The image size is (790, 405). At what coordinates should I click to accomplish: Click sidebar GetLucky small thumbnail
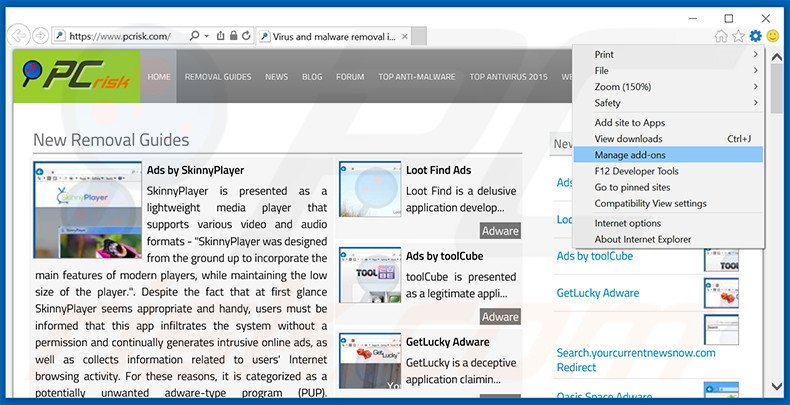point(721,293)
